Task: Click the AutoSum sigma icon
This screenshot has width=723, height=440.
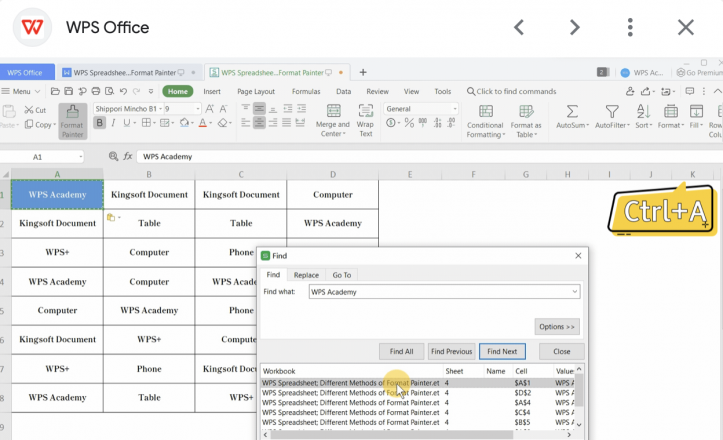Action: pyautogui.click(x=571, y=112)
